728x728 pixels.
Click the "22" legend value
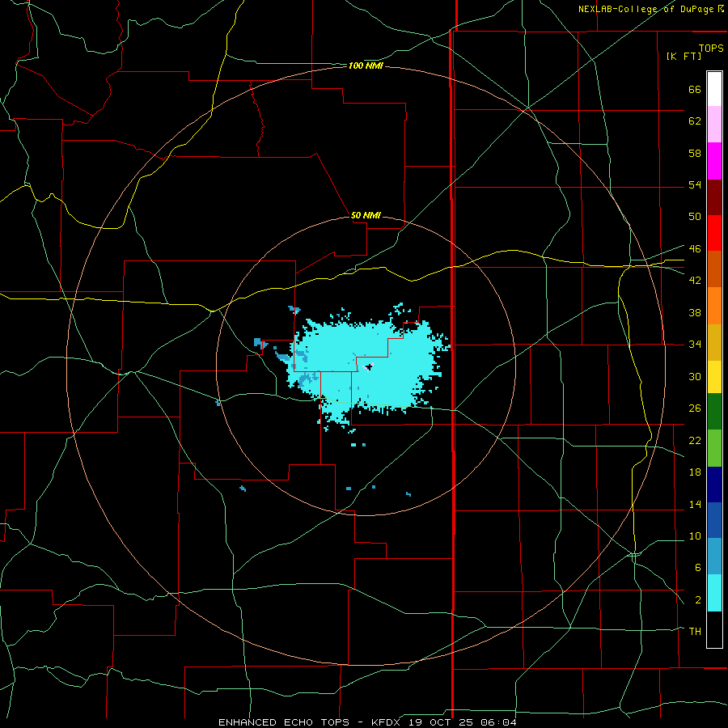(695, 441)
